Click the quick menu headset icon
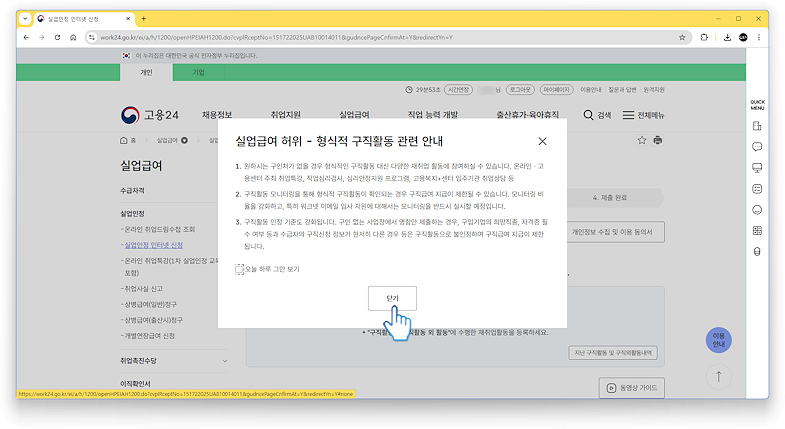 [757, 251]
